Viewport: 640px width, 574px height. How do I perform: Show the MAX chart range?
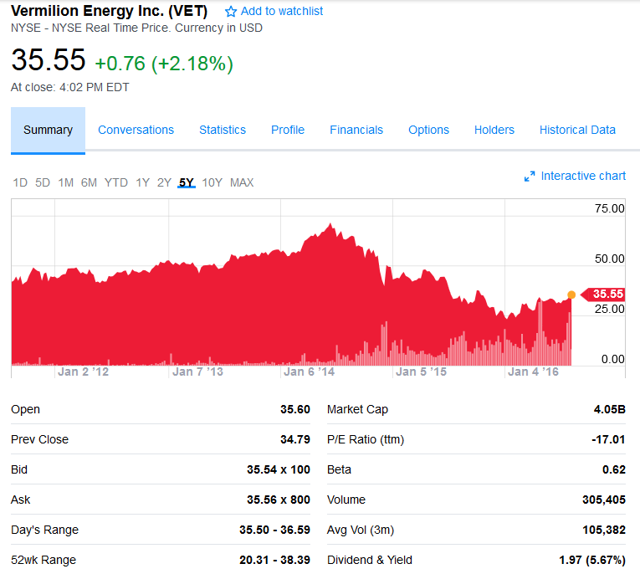pyautogui.click(x=242, y=182)
